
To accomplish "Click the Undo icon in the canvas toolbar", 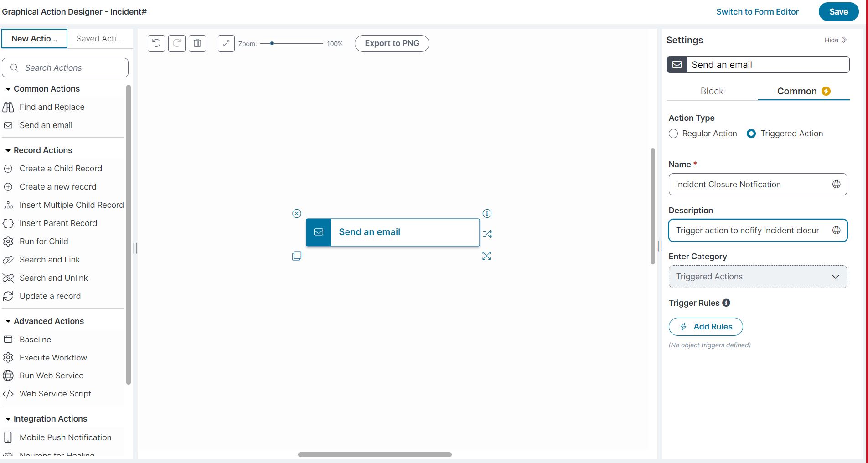I will (x=156, y=43).
